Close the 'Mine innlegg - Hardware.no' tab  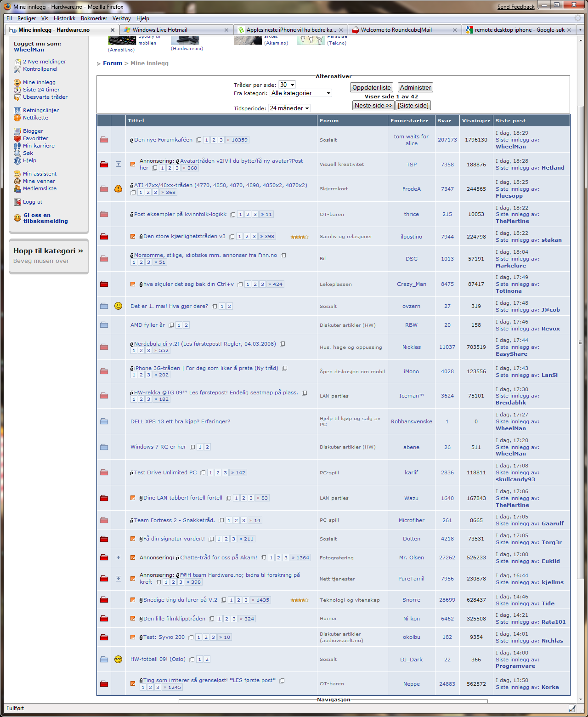tap(113, 30)
